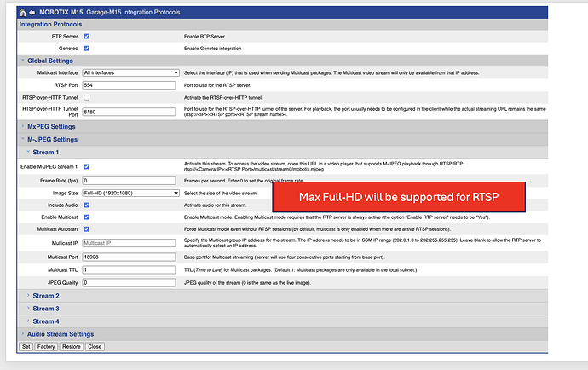Image resolution: width=588 pixels, height=370 pixels.
Task: Click the Restore button
Action: tap(72, 347)
